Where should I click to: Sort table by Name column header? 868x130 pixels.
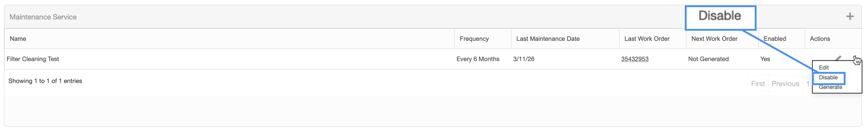coord(18,39)
